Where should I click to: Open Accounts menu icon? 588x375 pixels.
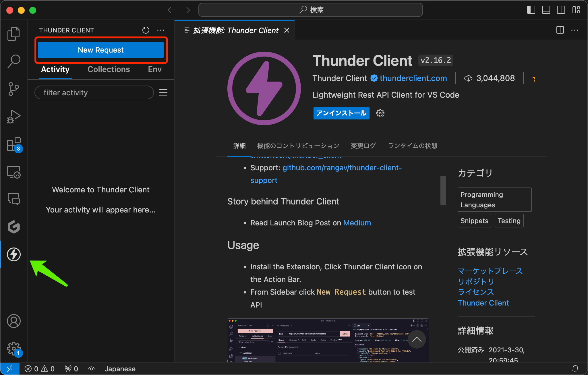13,321
